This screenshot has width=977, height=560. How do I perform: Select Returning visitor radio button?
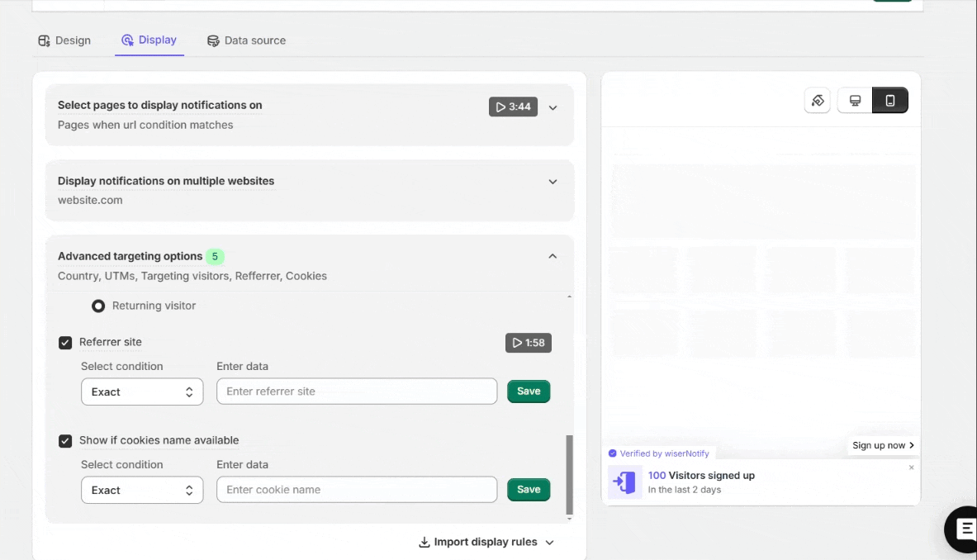coord(98,306)
